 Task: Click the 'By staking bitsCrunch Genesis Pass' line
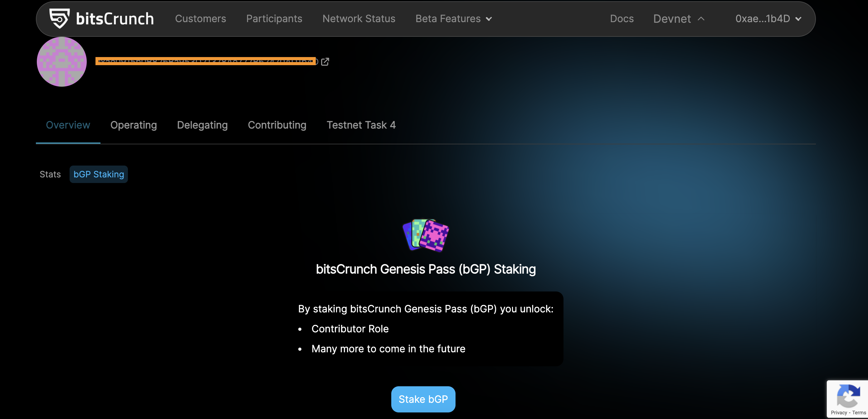426,309
